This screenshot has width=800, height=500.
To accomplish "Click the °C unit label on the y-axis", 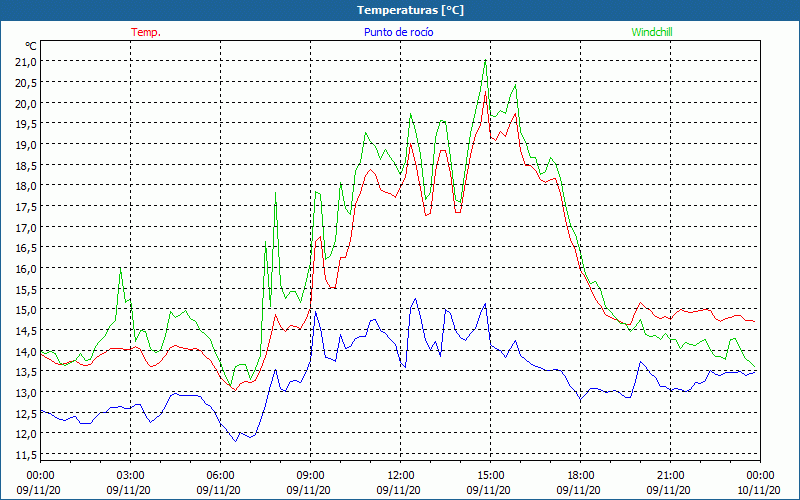I will point(31,46).
